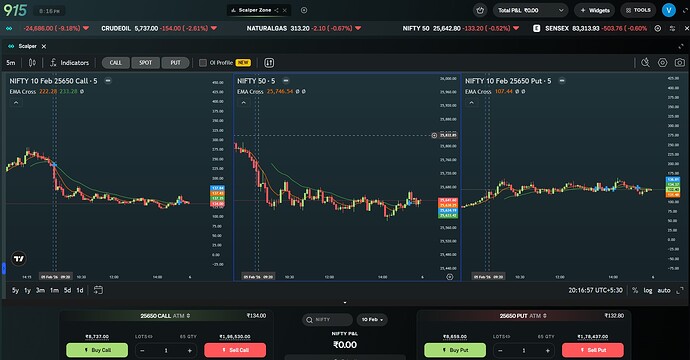Click the Buy Call button
The image size is (690, 360).
point(97,350)
